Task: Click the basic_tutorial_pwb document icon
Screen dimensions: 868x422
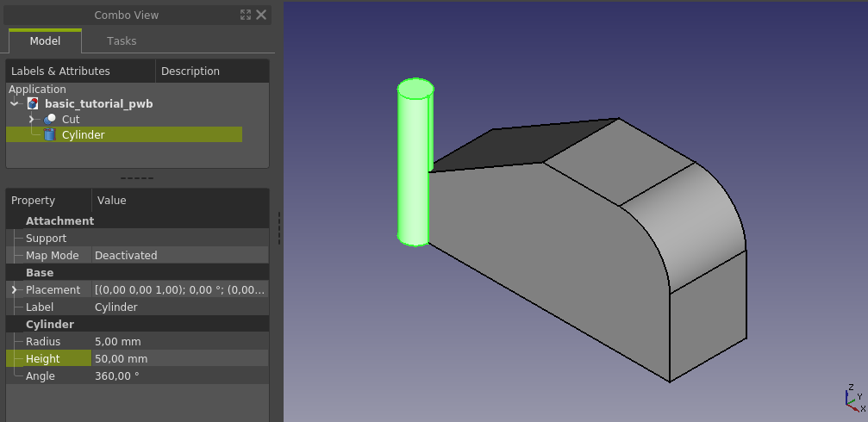Action: tap(34, 103)
